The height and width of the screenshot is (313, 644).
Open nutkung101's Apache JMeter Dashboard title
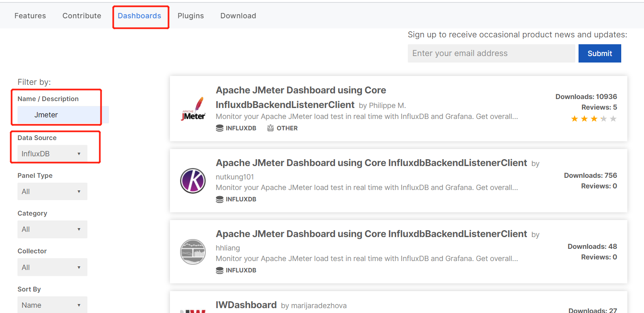pos(371,163)
